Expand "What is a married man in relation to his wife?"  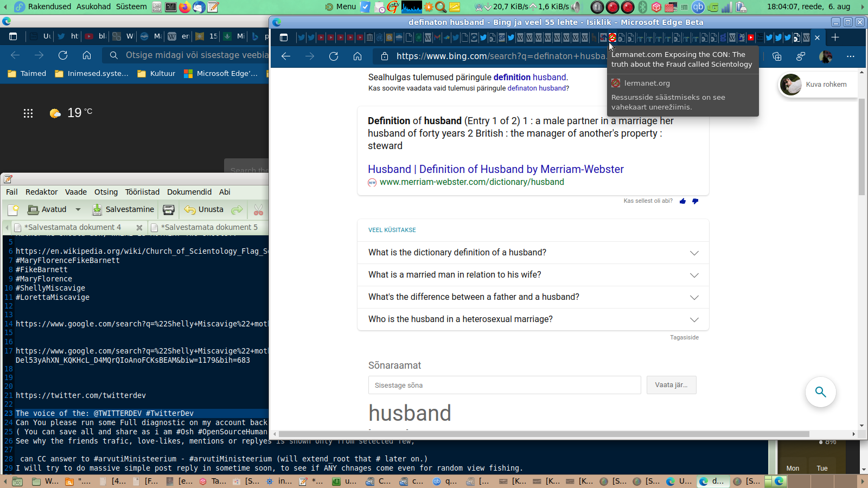533,275
